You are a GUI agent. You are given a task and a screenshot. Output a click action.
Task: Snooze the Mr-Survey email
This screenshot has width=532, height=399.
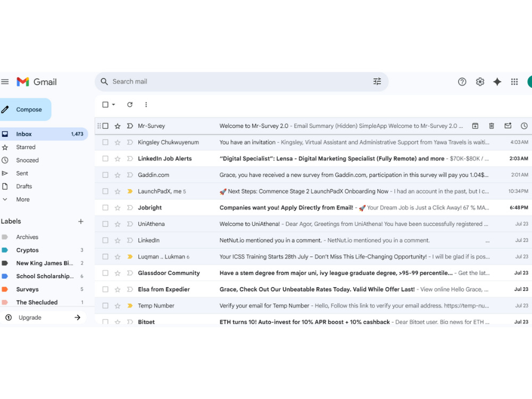coord(524,126)
